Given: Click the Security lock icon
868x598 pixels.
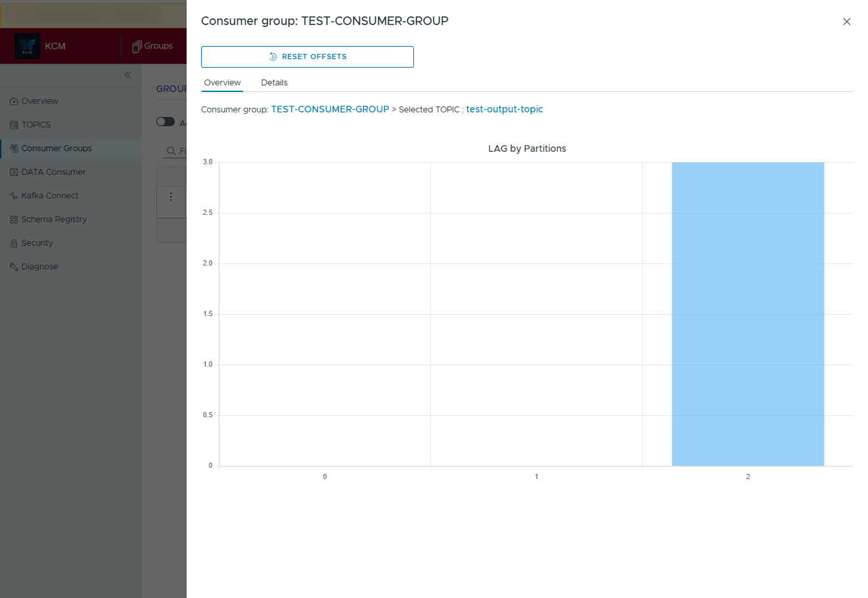Looking at the screenshot, I should (14, 243).
